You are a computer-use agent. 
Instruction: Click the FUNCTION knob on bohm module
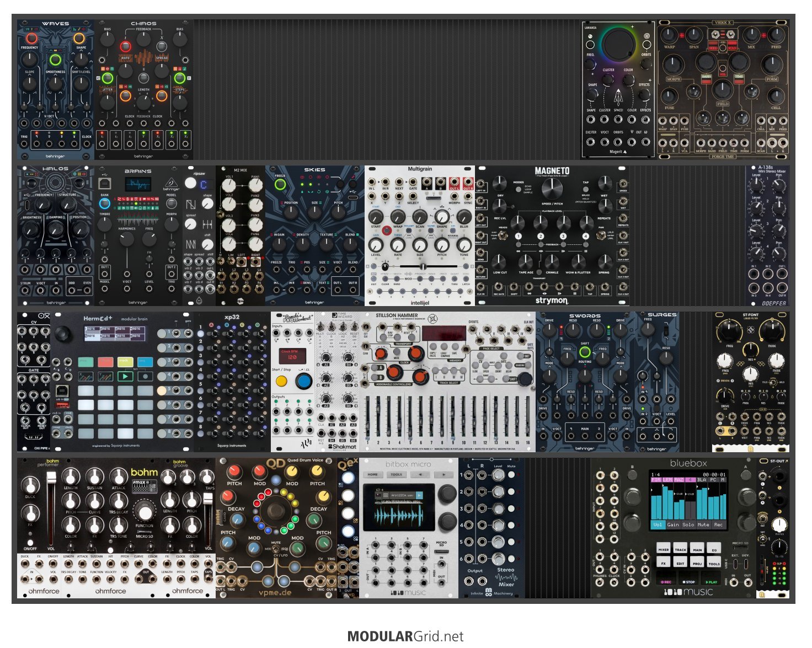(145, 512)
